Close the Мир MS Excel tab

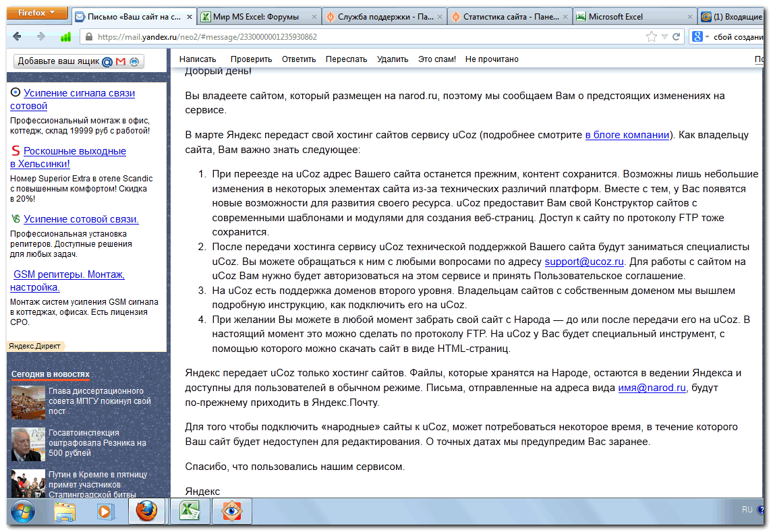[x=314, y=17]
